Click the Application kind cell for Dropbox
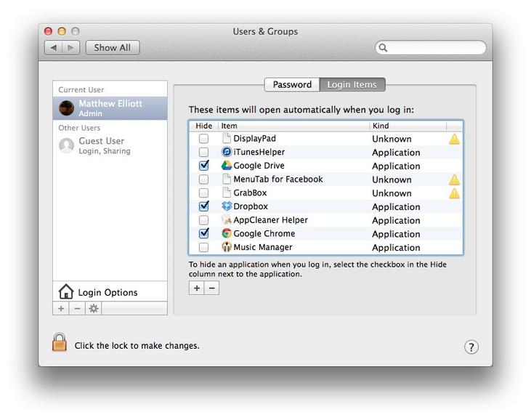Image resolution: width=531 pixels, height=420 pixels. click(x=396, y=206)
